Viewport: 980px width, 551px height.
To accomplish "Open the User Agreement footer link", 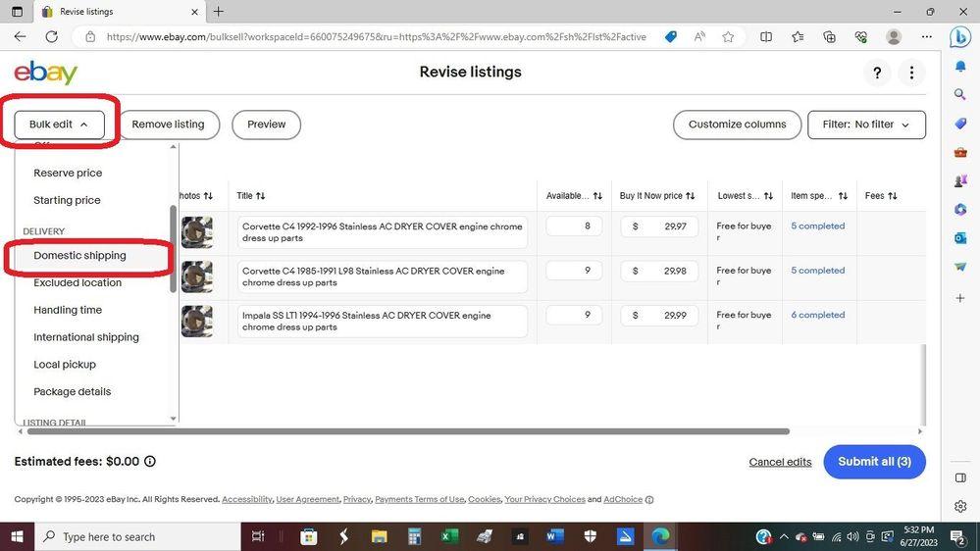I will click(307, 499).
